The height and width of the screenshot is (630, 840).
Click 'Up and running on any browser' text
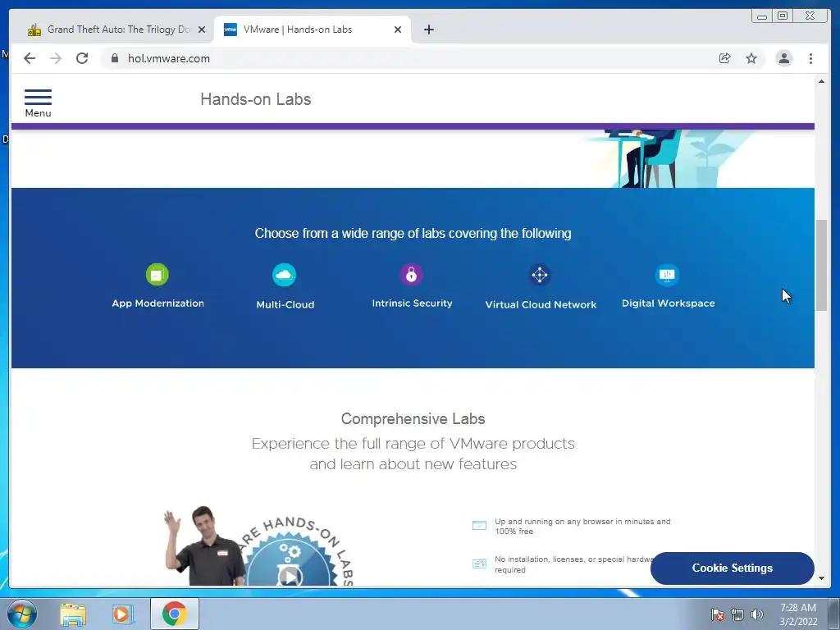coord(582,526)
